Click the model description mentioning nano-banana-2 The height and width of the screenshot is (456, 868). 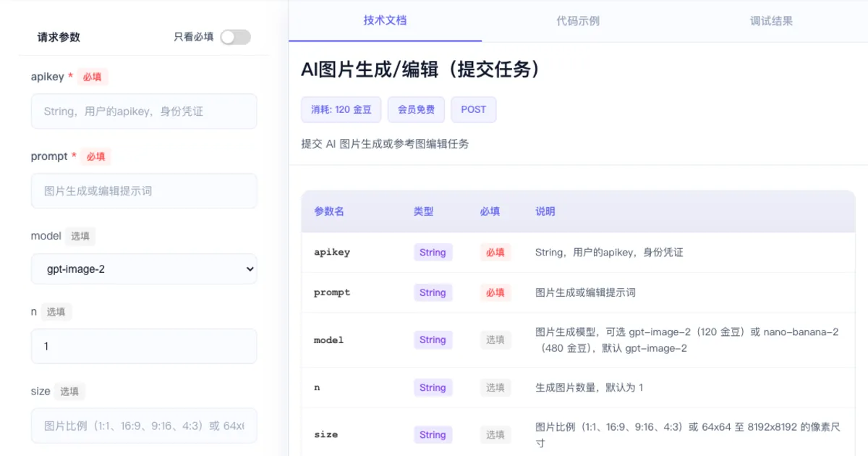[687, 339]
